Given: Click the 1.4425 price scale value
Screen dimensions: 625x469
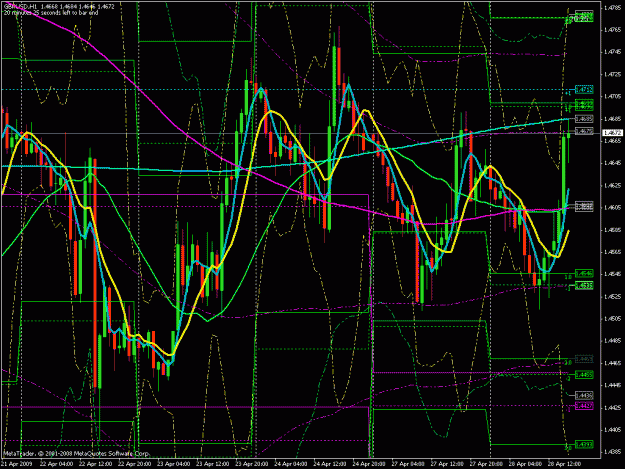Looking at the screenshot, I should (x=612, y=408).
